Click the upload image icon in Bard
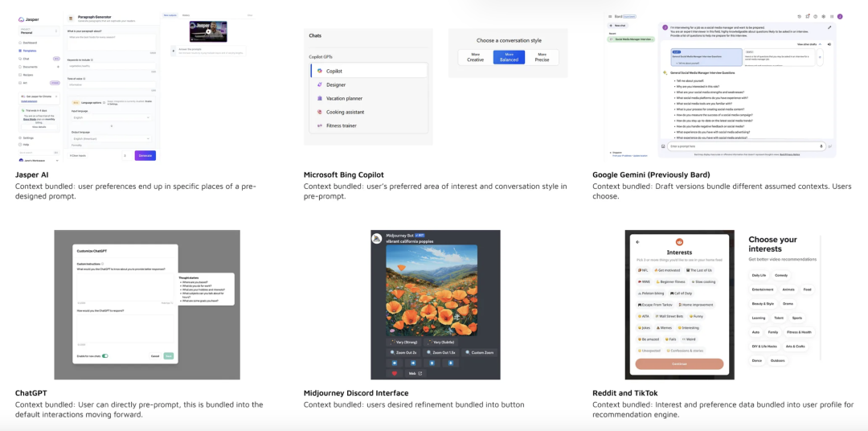The image size is (868, 431). click(x=662, y=146)
